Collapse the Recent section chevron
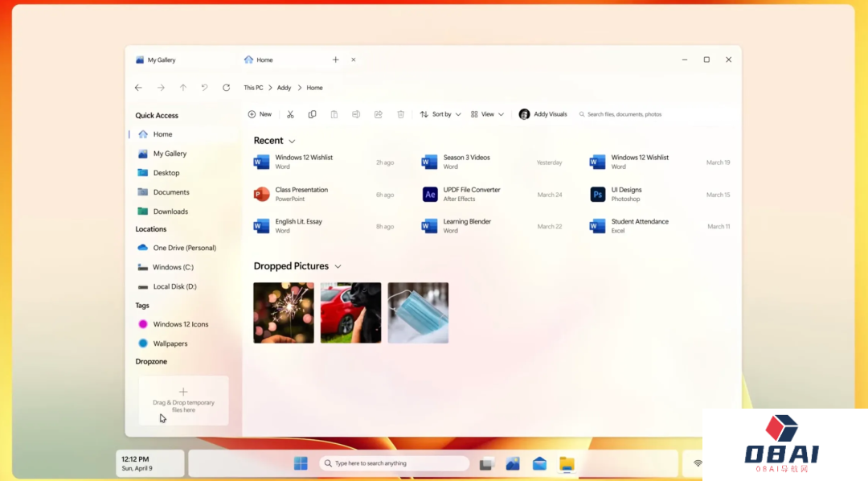868x481 pixels. click(x=292, y=142)
